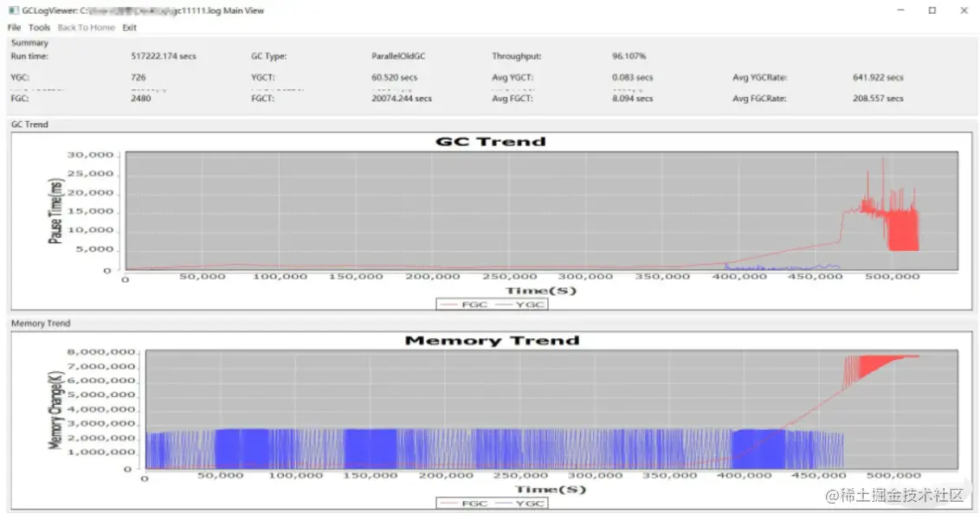
Task: Click the Memory Trend chart title
Action: 492,341
